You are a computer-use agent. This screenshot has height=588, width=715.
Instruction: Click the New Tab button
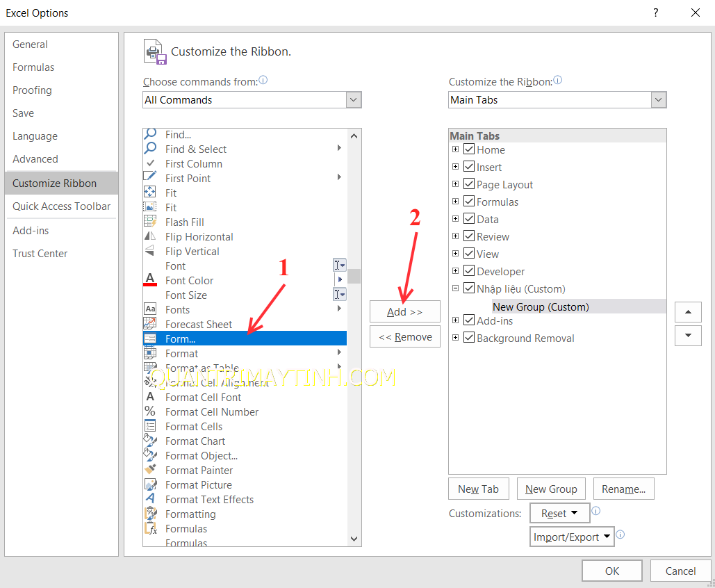coord(478,489)
